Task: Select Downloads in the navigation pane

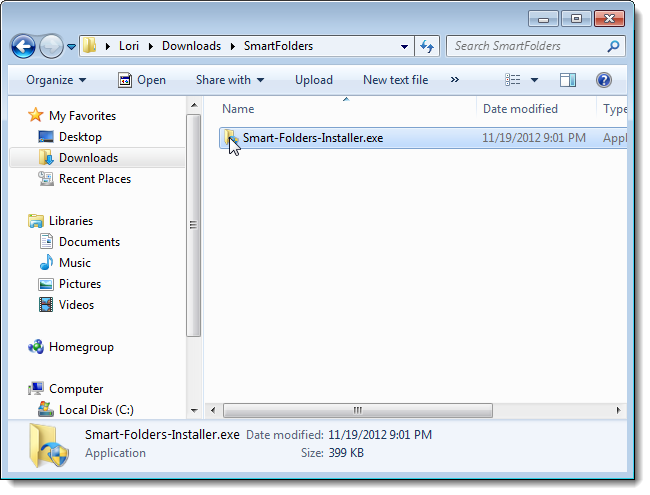Action: tap(88, 158)
